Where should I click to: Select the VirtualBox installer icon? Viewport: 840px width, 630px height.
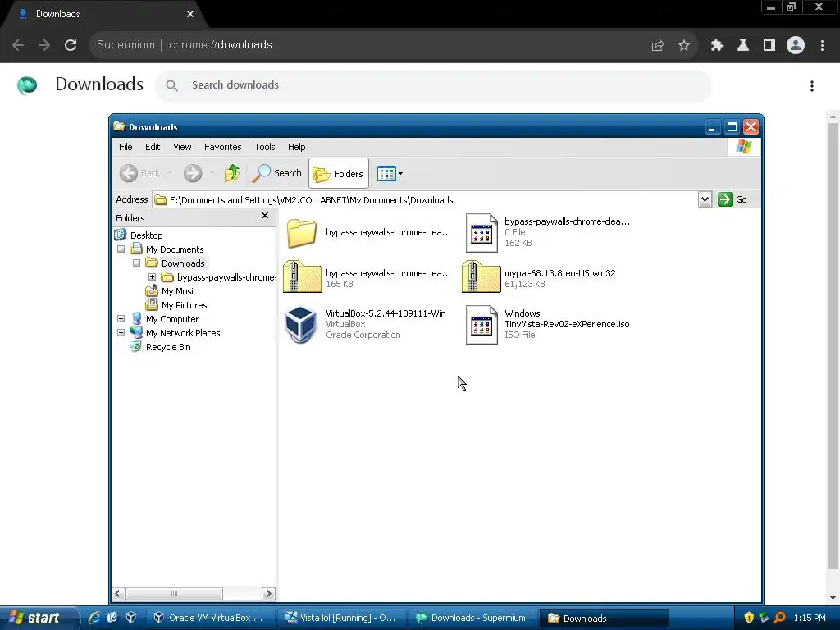[x=300, y=323]
